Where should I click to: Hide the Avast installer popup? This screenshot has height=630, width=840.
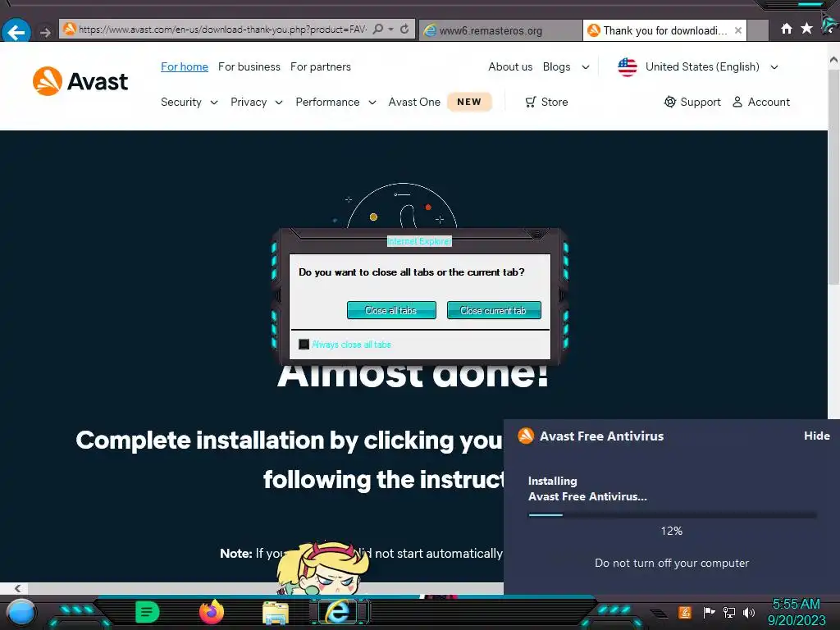(x=816, y=436)
